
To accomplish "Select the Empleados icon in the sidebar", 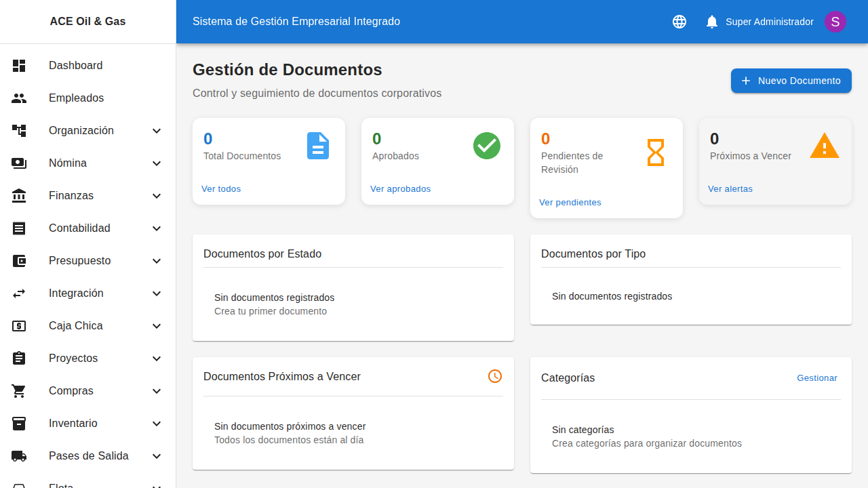I will tap(19, 98).
